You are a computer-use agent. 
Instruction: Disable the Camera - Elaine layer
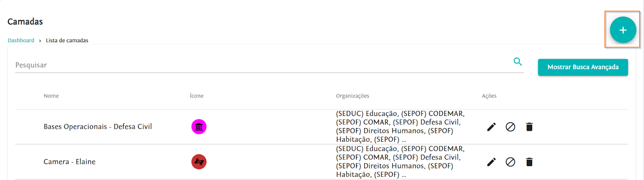point(510,162)
